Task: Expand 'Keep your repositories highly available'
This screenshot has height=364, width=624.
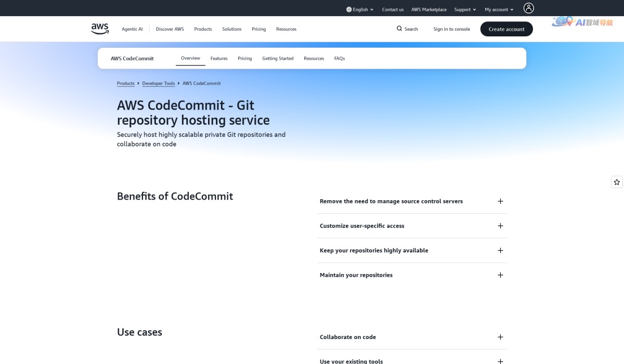Action: (412, 251)
